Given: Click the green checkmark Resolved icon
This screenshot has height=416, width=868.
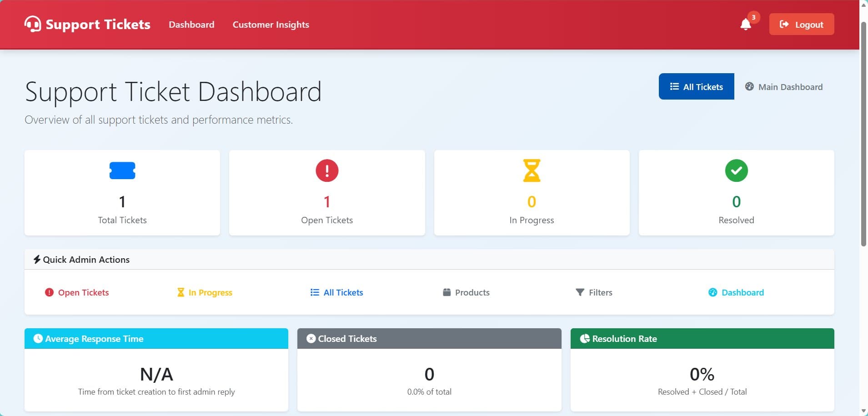Looking at the screenshot, I should [736, 170].
